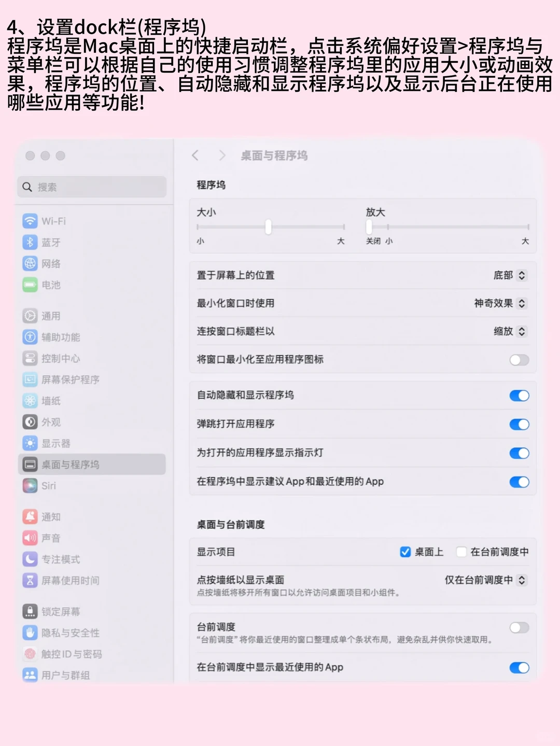Enable 将窗口最小化至应用程序图标 switch

click(x=518, y=359)
